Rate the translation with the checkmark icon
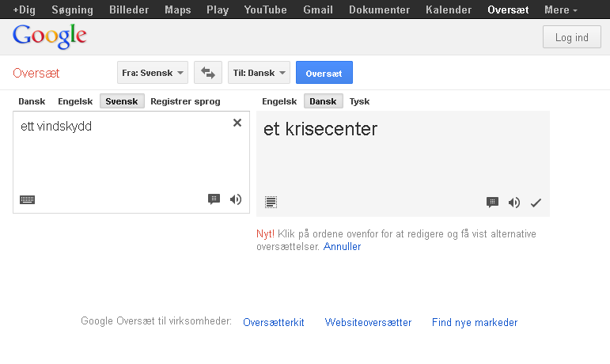 point(536,203)
